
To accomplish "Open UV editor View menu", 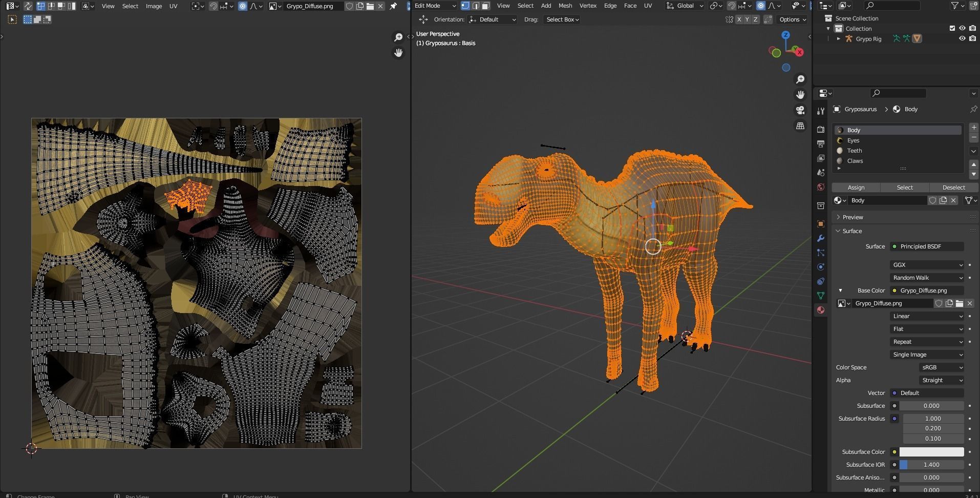I will (108, 6).
